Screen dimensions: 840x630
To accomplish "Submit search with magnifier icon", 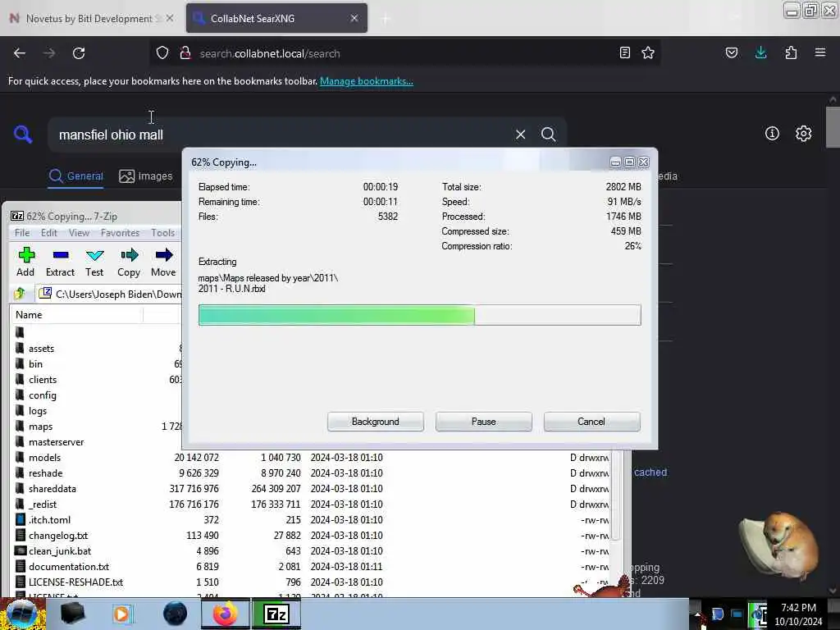I will (548, 135).
